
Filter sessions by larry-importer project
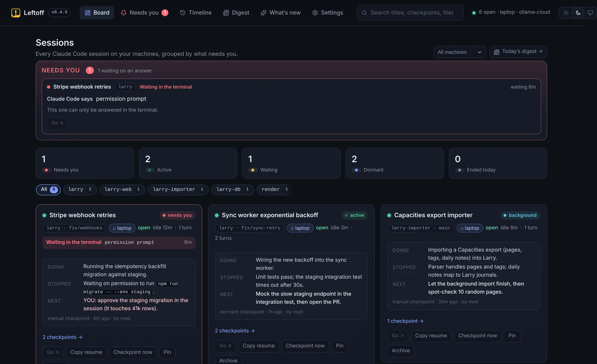178,189
